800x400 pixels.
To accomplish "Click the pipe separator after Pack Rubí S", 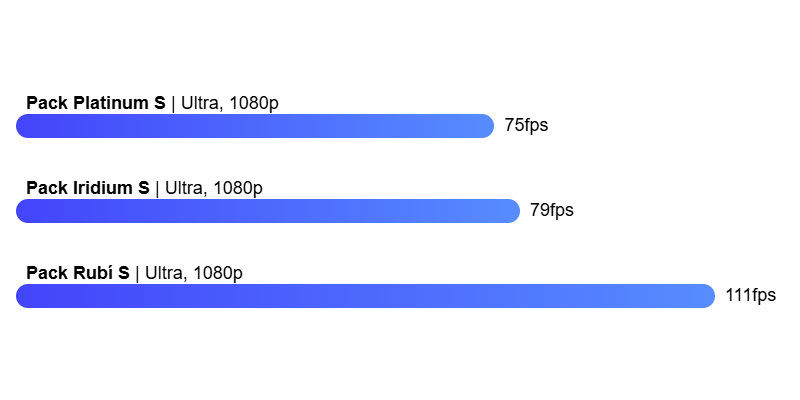I will (138, 273).
